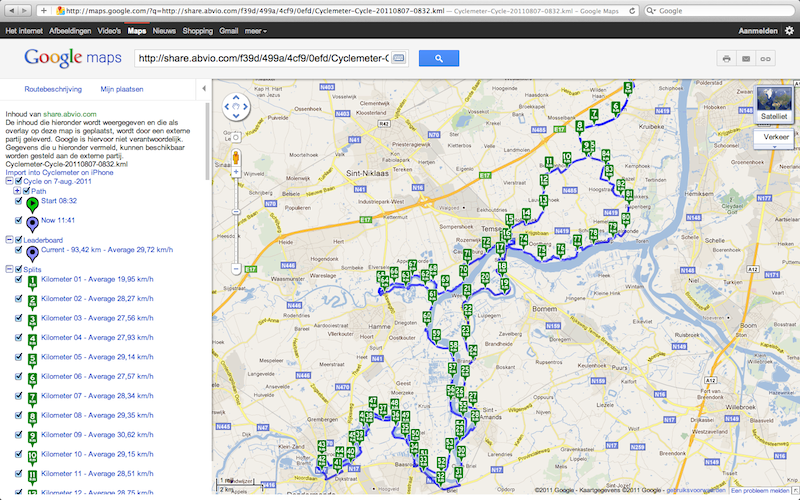The height and width of the screenshot is (500, 800).
Task: Open the settings gear in top bar
Action: [789, 31]
